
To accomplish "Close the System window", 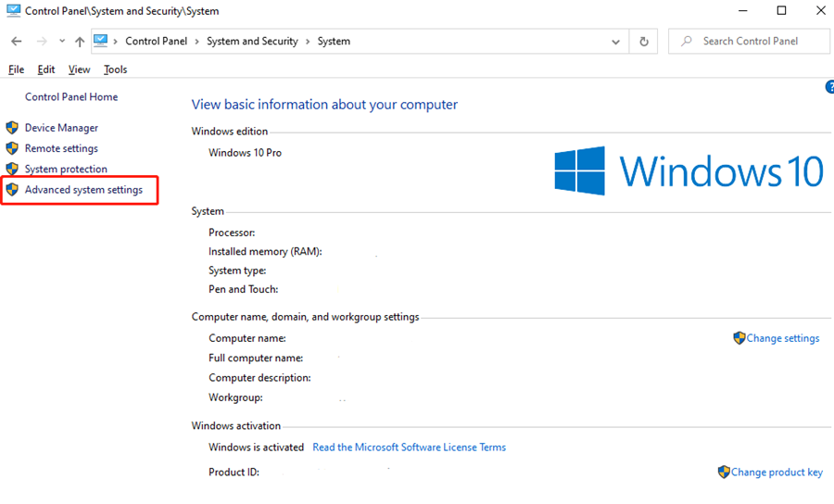I will click(x=821, y=10).
